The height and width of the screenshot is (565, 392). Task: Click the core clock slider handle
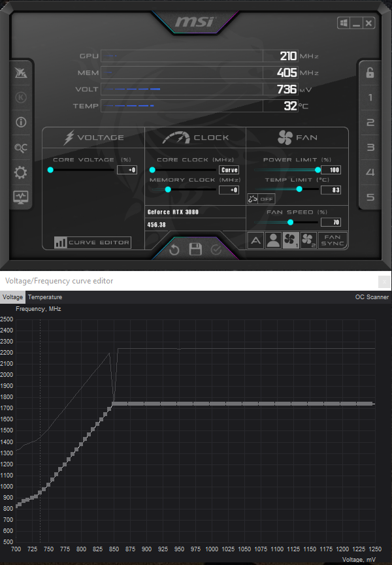[x=152, y=170]
